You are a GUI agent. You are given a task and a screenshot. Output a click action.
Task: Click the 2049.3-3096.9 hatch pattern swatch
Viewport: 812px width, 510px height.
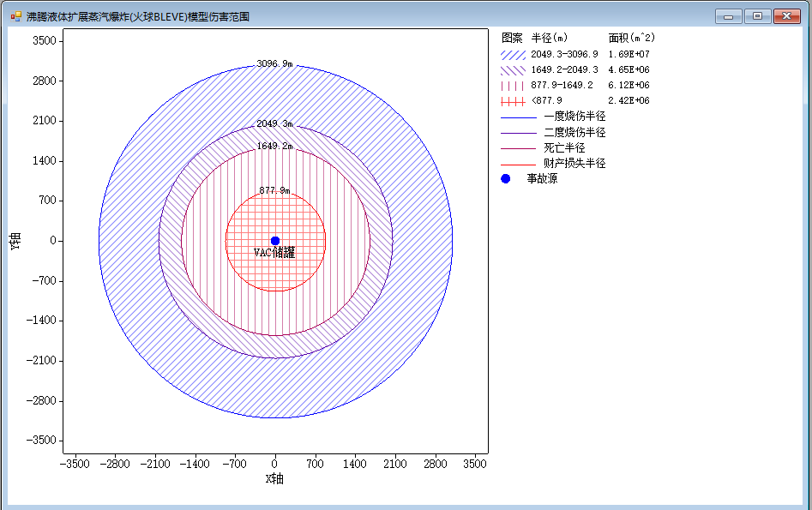[514, 54]
